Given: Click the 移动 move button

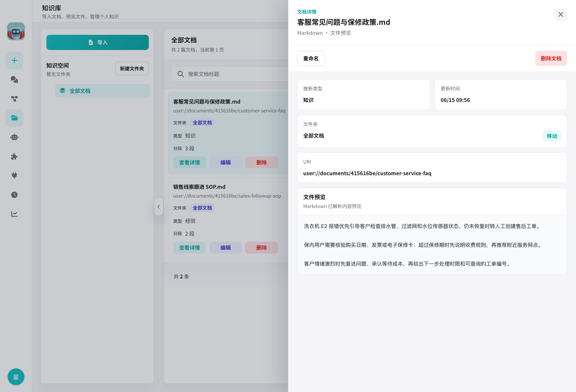Looking at the screenshot, I should tap(552, 136).
